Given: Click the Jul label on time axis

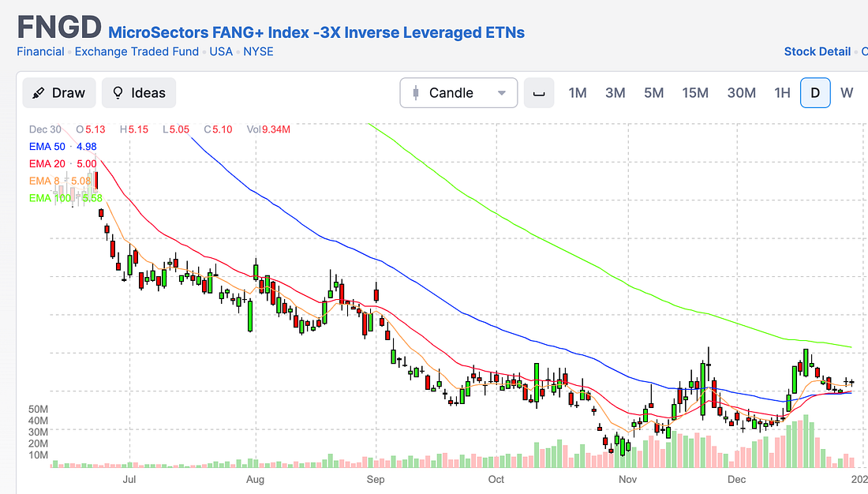Looking at the screenshot, I should [129, 480].
